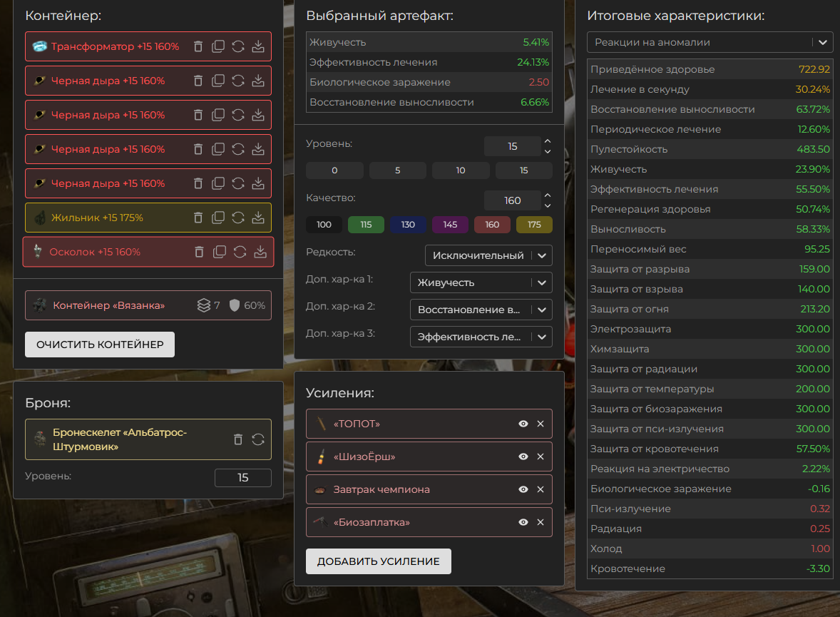Click the armor Уровень input field
Image resolution: width=840 pixels, height=617 pixels.
[242, 478]
